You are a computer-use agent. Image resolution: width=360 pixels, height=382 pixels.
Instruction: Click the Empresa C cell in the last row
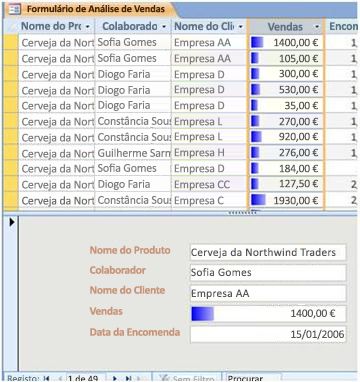coord(209,201)
